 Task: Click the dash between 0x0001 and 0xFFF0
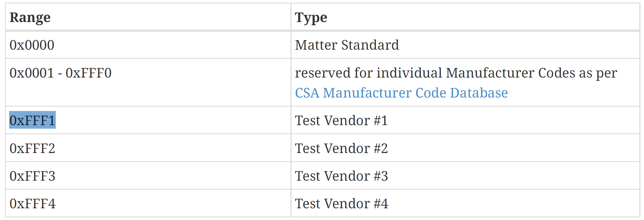[x=60, y=74]
